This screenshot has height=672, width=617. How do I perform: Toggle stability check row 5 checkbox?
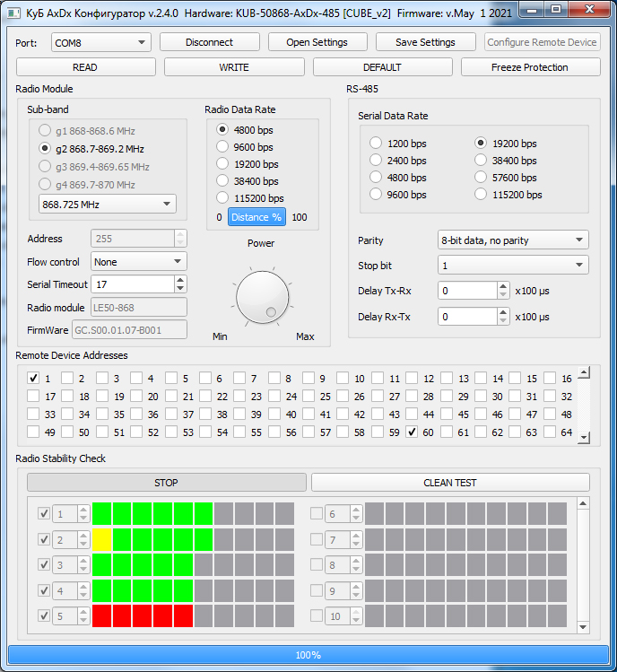click(x=44, y=615)
